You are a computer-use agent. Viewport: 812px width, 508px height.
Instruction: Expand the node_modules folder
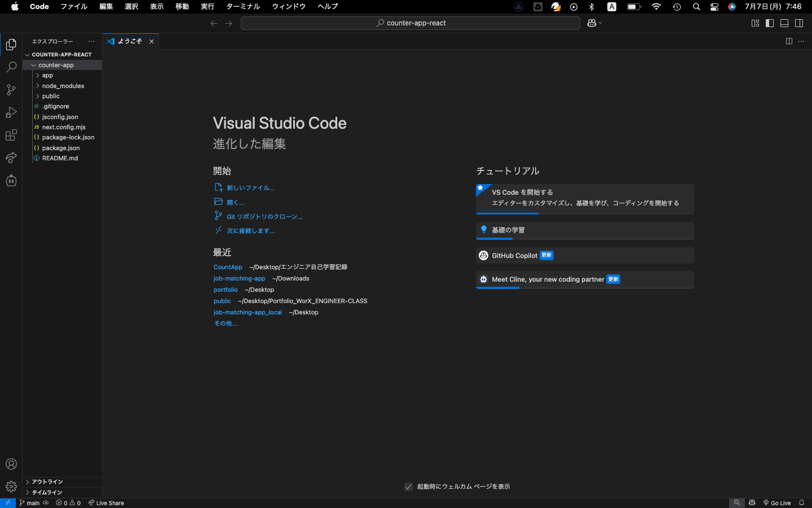[x=62, y=86]
